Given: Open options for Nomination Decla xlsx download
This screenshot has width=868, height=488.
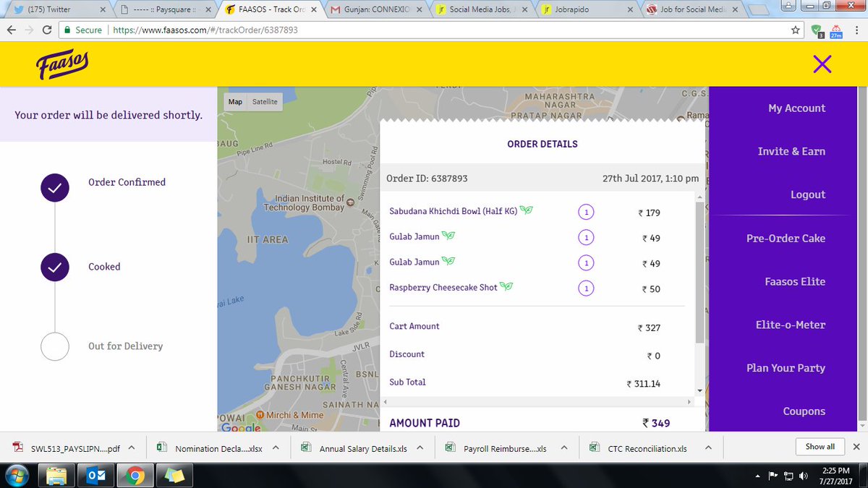Looking at the screenshot, I should [276, 448].
